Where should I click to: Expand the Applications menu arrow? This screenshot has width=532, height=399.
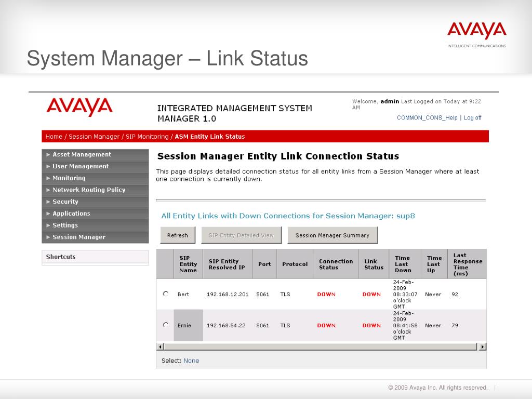pyautogui.click(x=48, y=214)
